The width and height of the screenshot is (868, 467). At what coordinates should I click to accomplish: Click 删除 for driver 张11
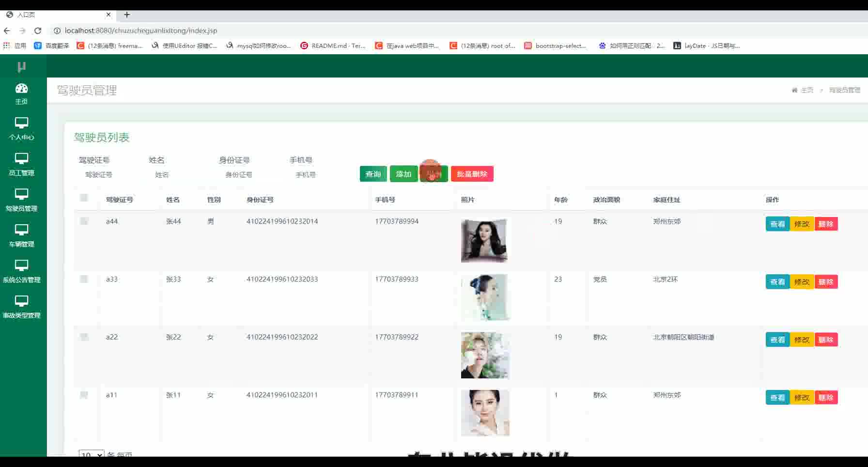pos(826,398)
